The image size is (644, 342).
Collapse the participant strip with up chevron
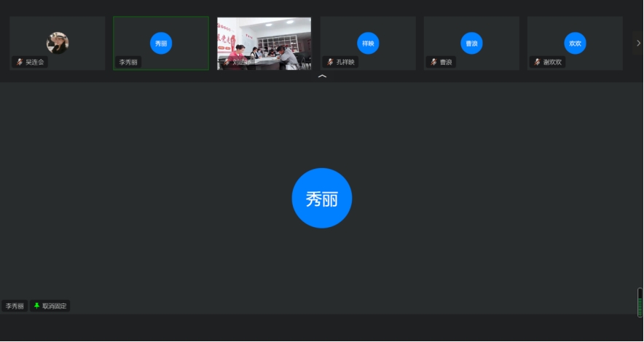tap(322, 76)
